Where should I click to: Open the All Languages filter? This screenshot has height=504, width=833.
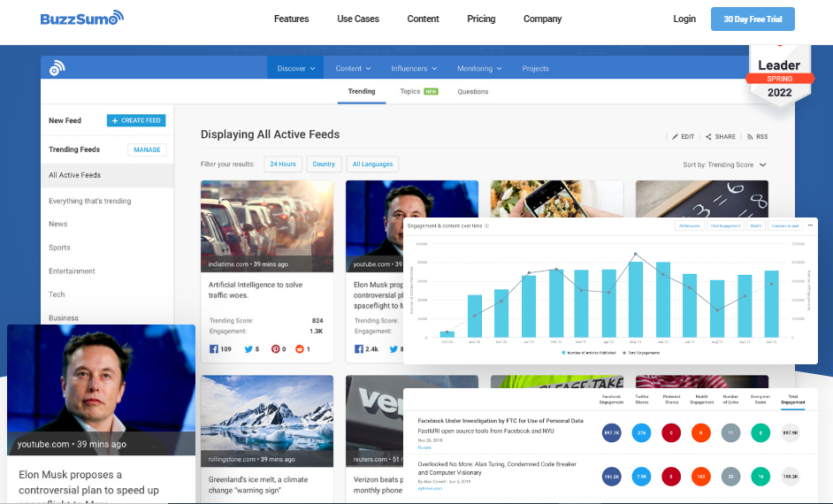tap(372, 164)
